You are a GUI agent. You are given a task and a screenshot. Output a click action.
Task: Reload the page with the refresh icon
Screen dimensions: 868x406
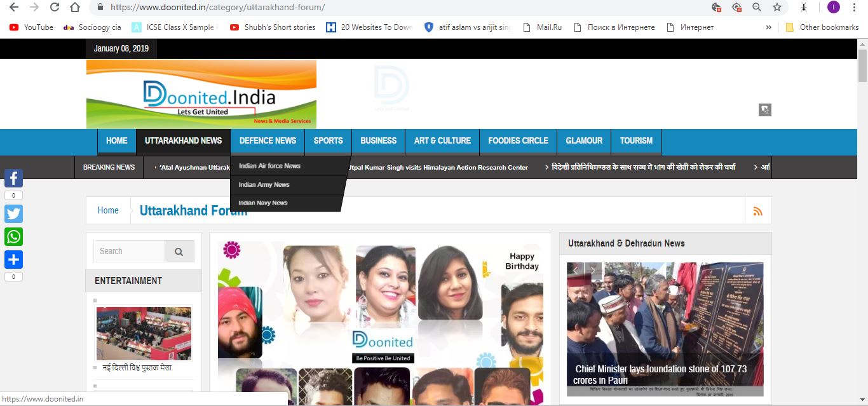point(55,8)
